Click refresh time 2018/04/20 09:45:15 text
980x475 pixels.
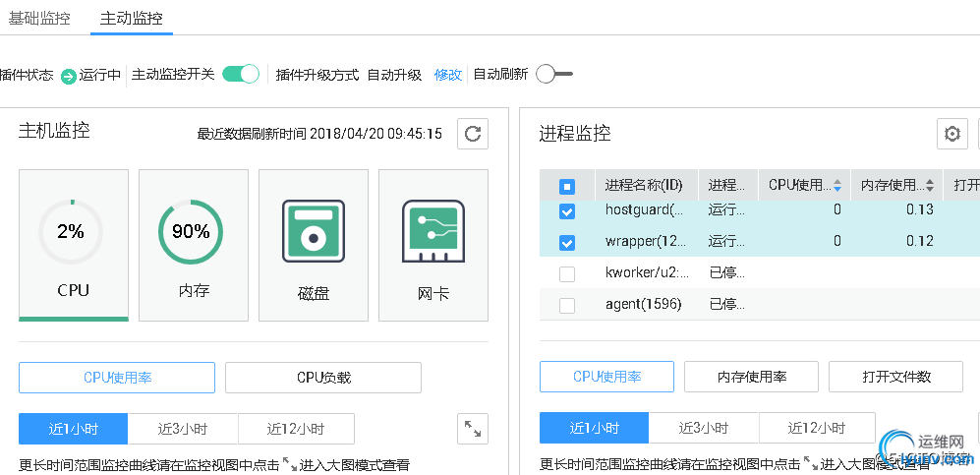pyautogui.click(x=375, y=134)
